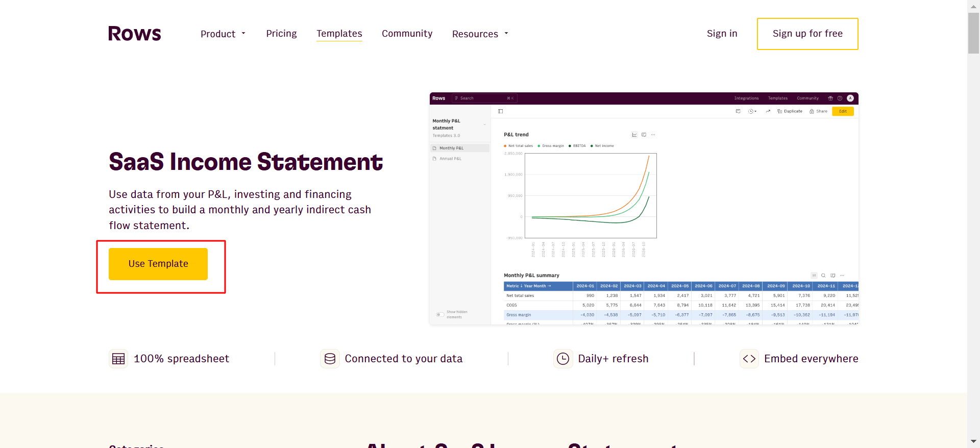Click the yellow Use Template button
The height and width of the screenshot is (448, 980).
[x=158, y=264]
